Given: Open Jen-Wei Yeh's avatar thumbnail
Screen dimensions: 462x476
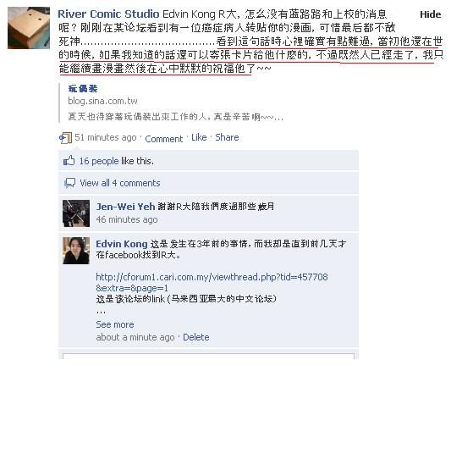Looking at the screenshot, I should pyautogui.click(x=76, y=213).
